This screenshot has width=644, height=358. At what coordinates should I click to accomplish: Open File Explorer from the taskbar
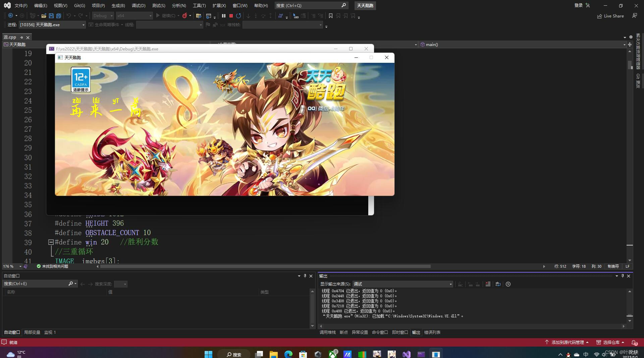click(274, 354)
